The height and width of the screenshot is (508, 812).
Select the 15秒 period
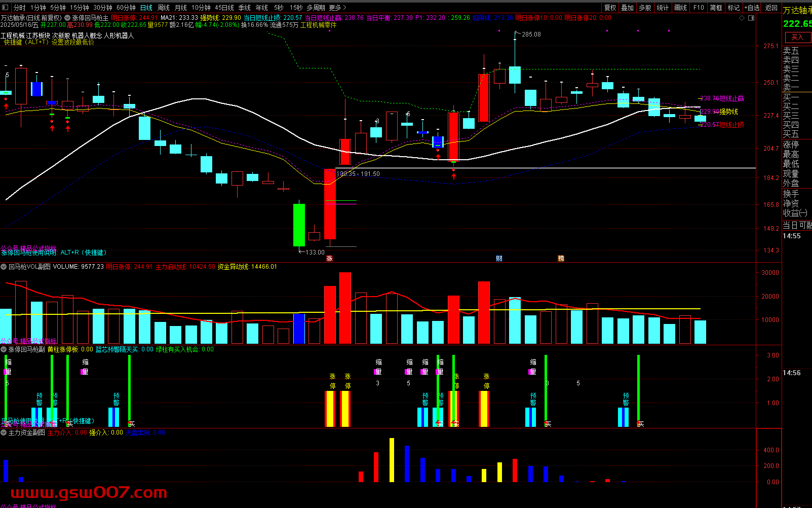[x=296, y=8]
